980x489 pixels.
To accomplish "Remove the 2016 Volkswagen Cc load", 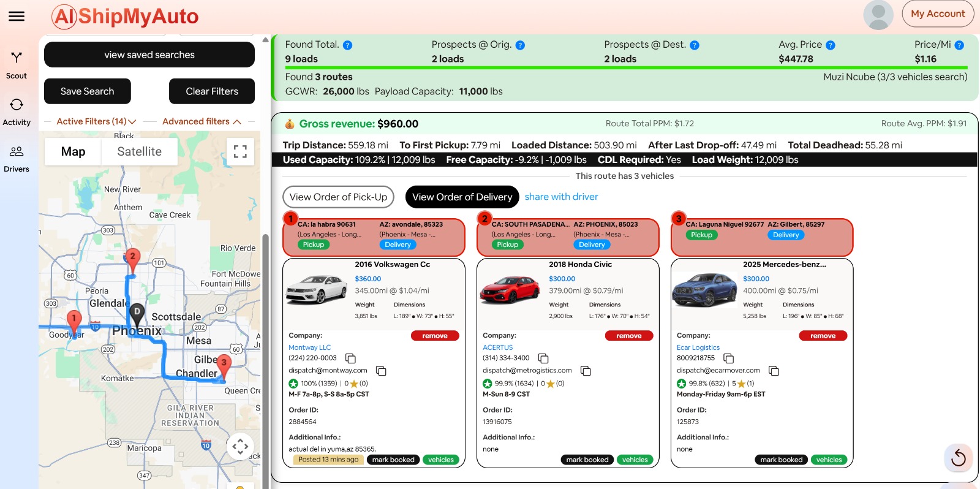I will [x=434, y=336].
